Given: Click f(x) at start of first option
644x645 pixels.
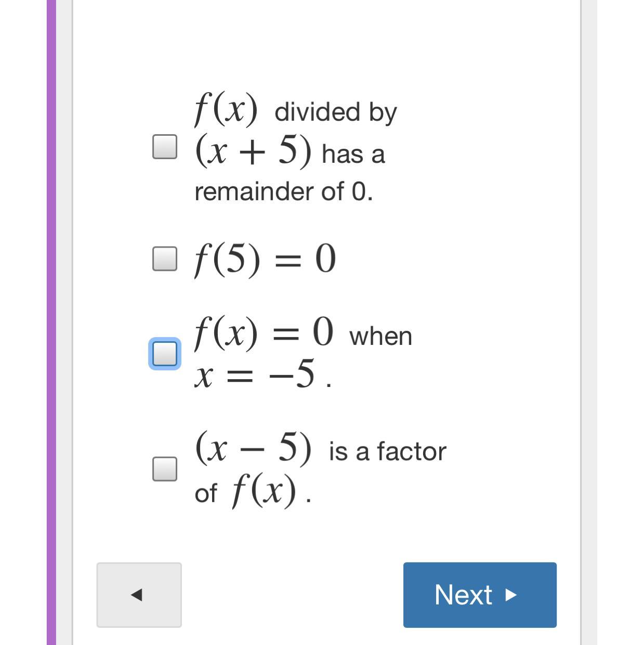Looking at the screenshot, I should tap(226, 109).
